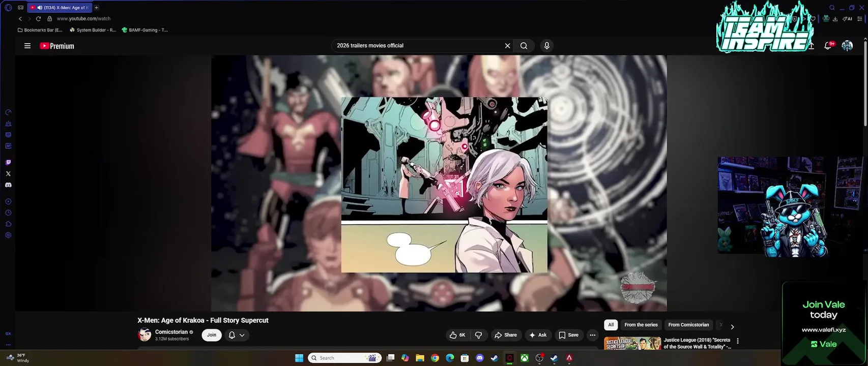This screenshot has width=868, height=366.
Task: Open the Bookmarks Bar folder
Action: tap(40, 30)
